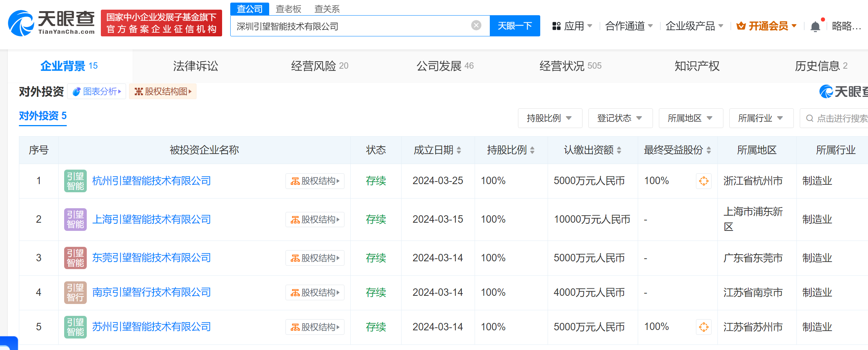
Task: Sort the table by 成立日期
Action: [x=438, y=150]
